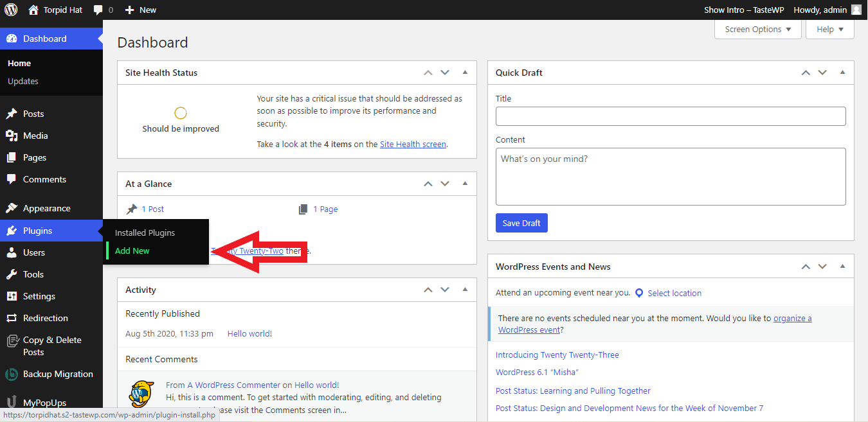Click the WordPress logo icon
Image resolution: width=868 pixels, height=422 pixels.
click(x=11, y=10)
